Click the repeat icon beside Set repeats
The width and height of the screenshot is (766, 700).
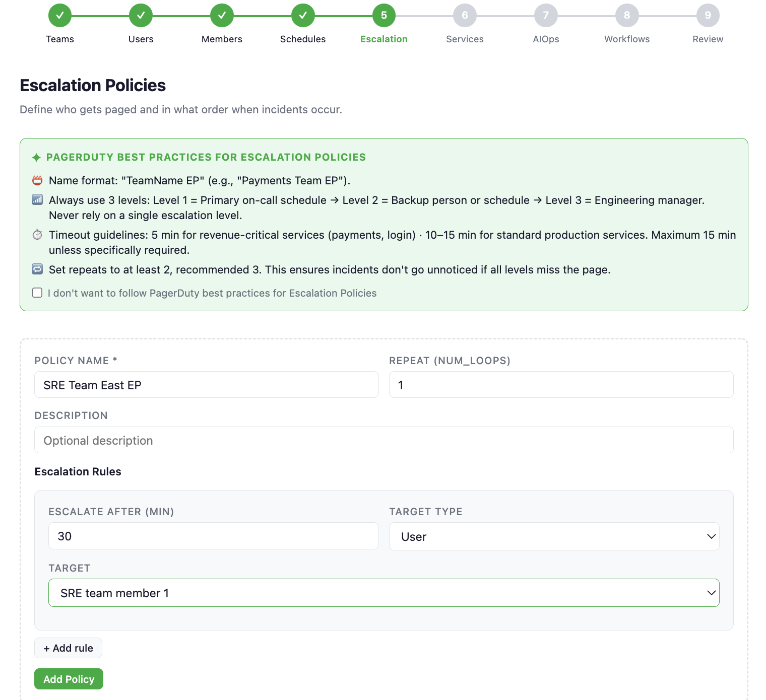pyautogui.click(x=37, y=269)
